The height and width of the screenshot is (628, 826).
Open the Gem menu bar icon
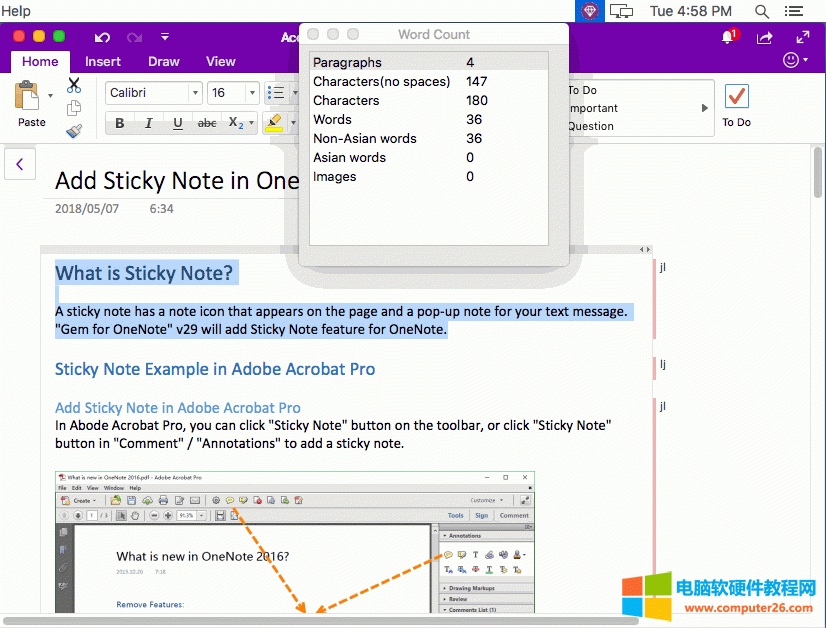tap(589, 11)
